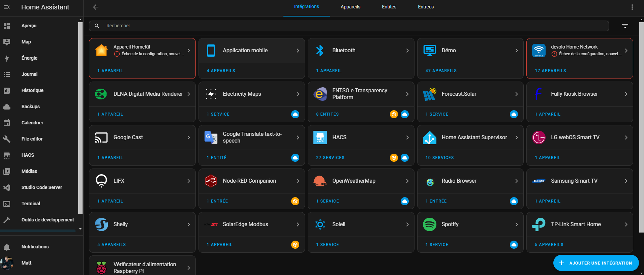Switch to the Appareils tab
The height and width of the screenshot is (275, 644).
(350, 7)
